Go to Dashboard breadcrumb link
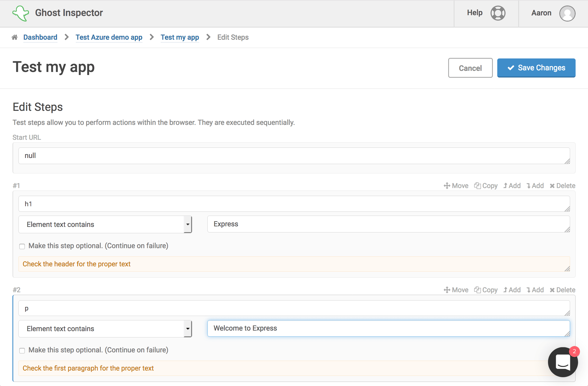This screenshot has height=386, width=588. pos(40,37)
